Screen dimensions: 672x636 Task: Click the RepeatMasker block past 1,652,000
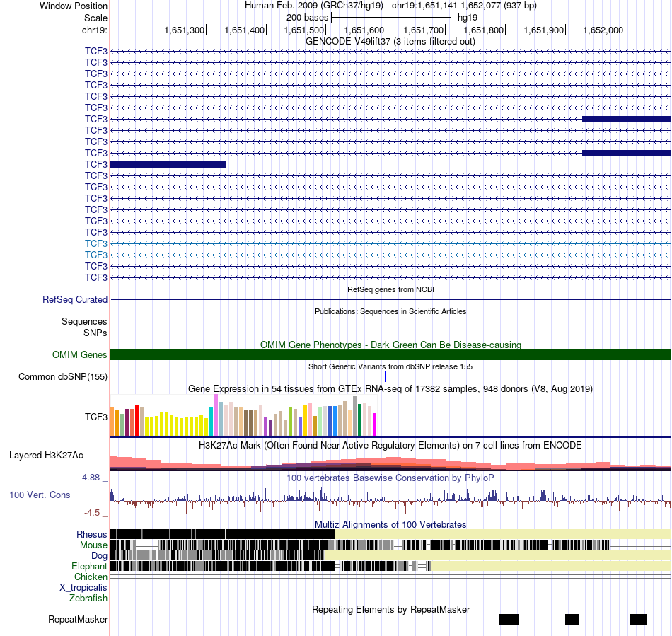click(x=638, y=619)
